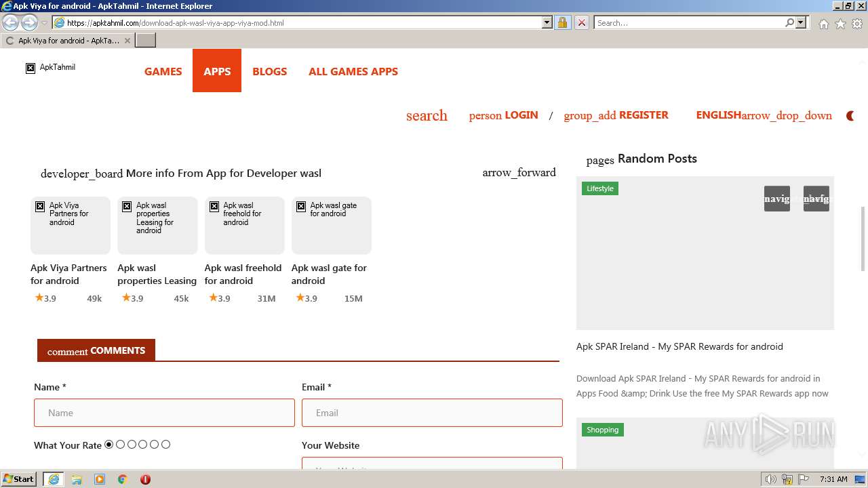
Task: Open the Windows Start button
Action: pyautogui.click(x=19, y=479)
